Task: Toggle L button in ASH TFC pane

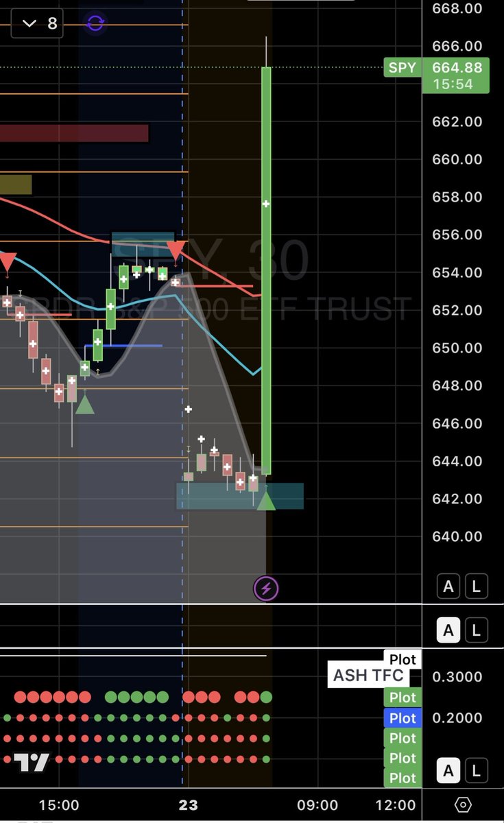Action: (476, 771)
